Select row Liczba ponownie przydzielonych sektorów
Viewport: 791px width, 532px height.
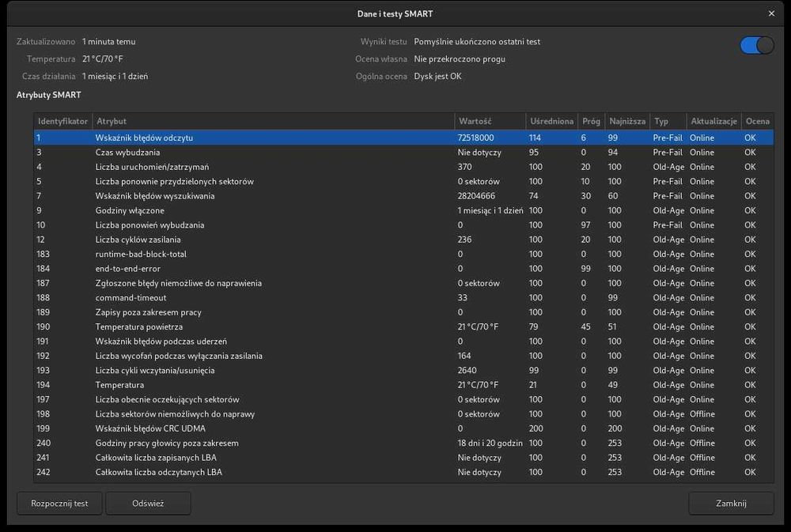click(x=403, y=182)
